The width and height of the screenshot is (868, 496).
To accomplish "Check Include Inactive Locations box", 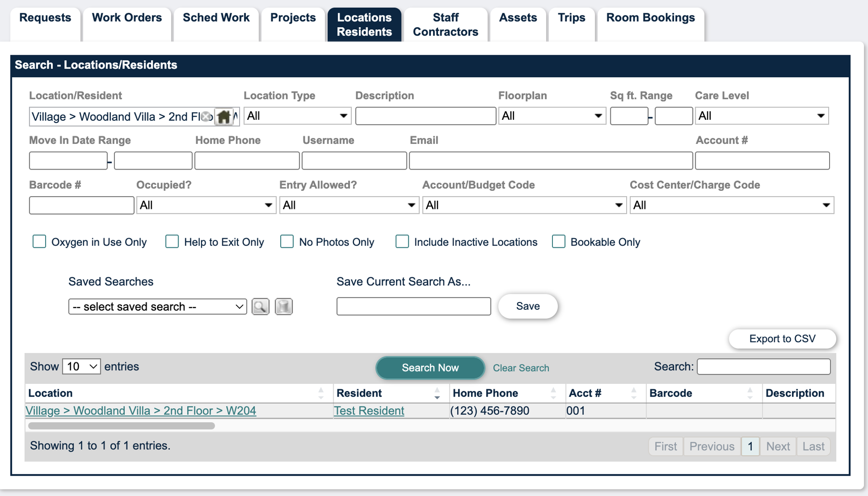I will click(402, 241).
